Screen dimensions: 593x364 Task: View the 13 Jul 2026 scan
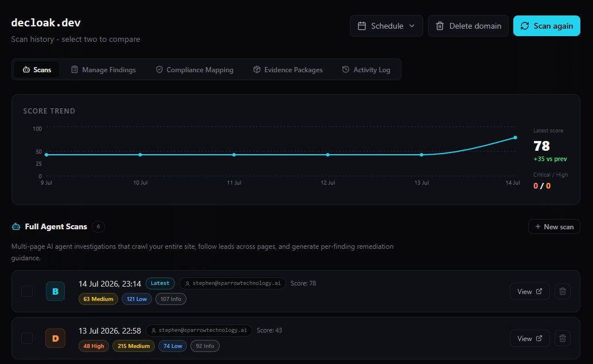click(529, 338)
